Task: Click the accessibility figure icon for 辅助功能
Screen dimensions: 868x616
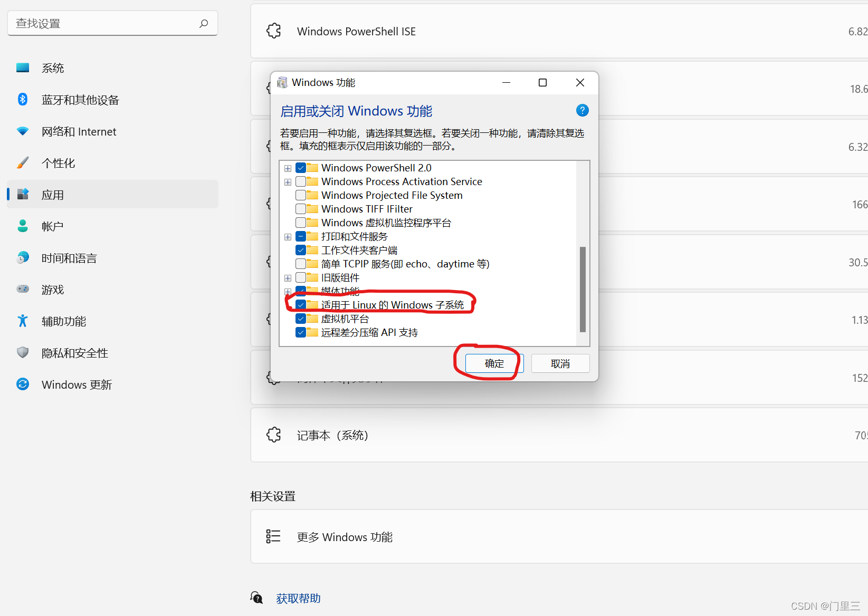Action: click(x=23, y=321)
